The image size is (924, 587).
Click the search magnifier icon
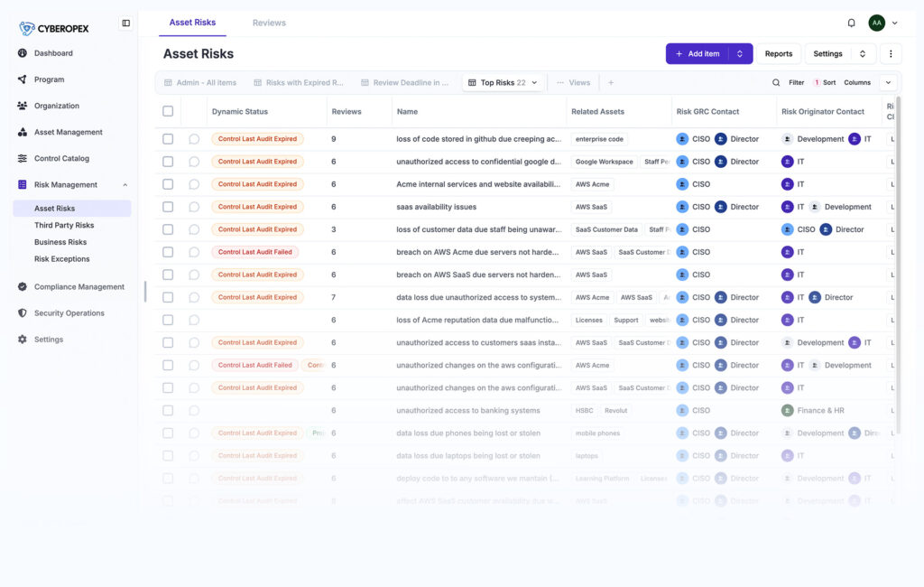[x=776, y=82]
